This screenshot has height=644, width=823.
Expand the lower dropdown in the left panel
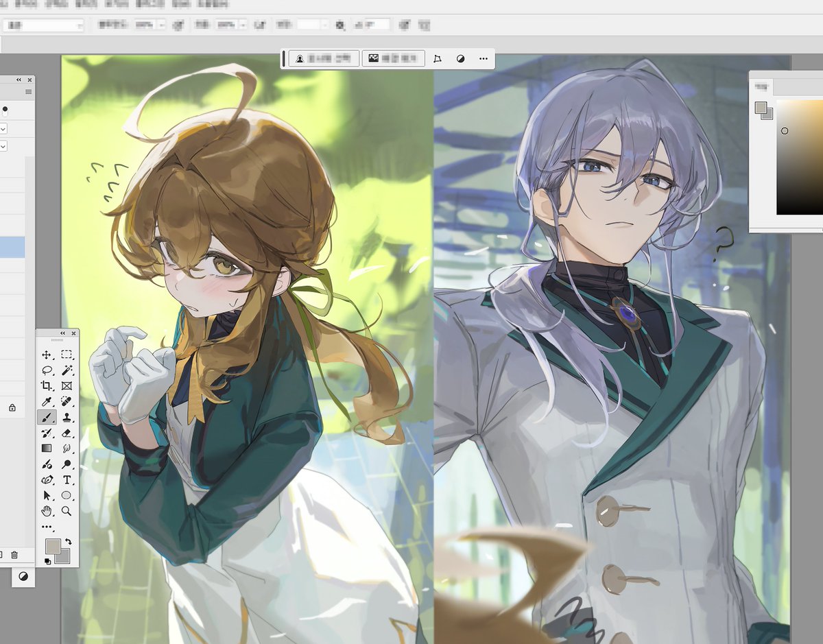coord(3,146)
